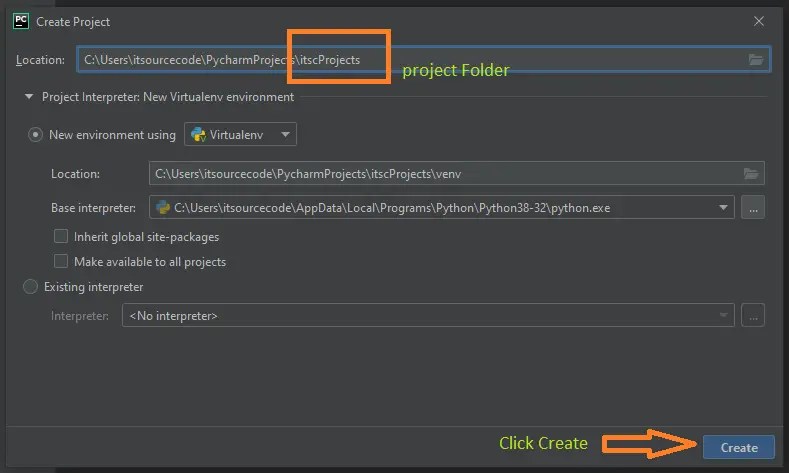789x473 pixels.
Task: Collapse Project Interpreter section triangle
Action: (x=29, y=97)
